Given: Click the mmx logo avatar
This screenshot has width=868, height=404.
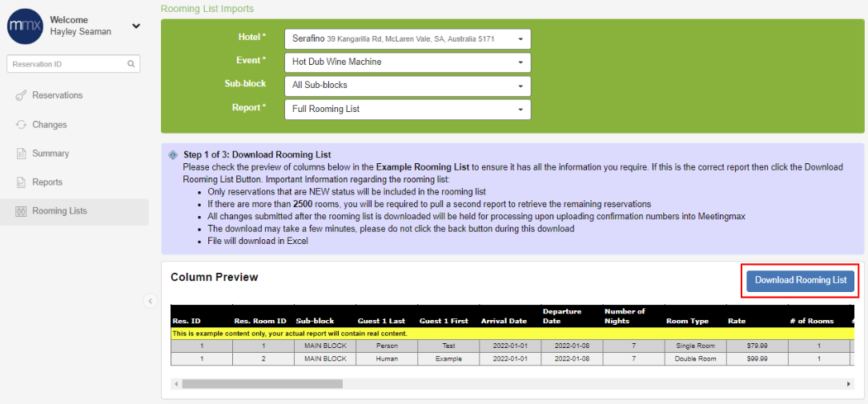Looking at the screenshot, I should click(25, 26).
